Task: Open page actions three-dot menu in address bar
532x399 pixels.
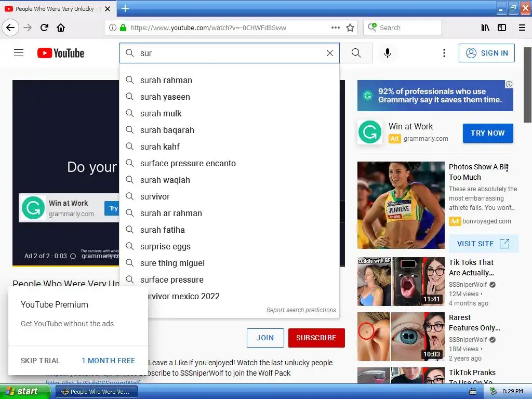Action: [x=335, y=28]
